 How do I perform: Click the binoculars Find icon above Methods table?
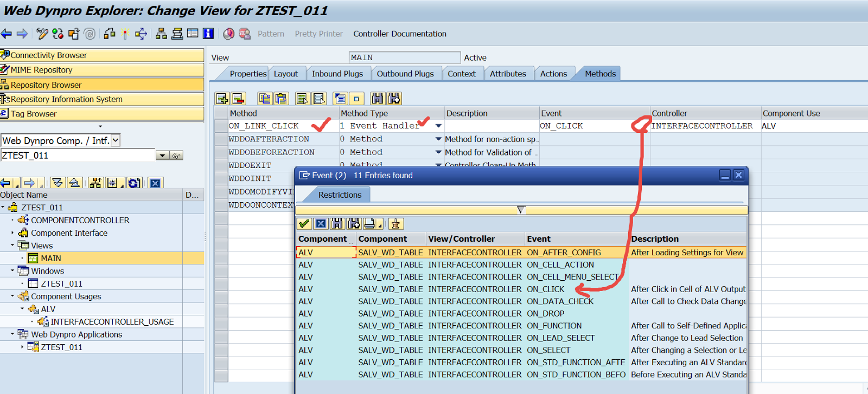pyautogui.click(x=378, y=99)
